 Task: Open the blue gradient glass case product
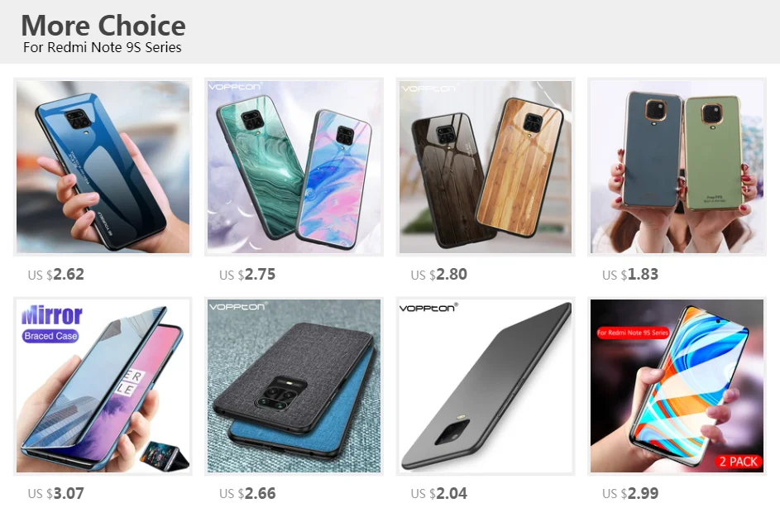[x=103, y=167]
